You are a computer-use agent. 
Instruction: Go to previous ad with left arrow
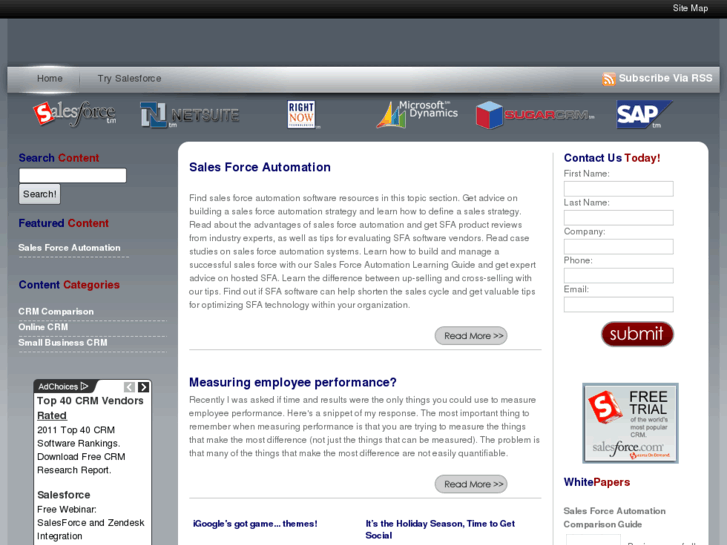point(129,387)
